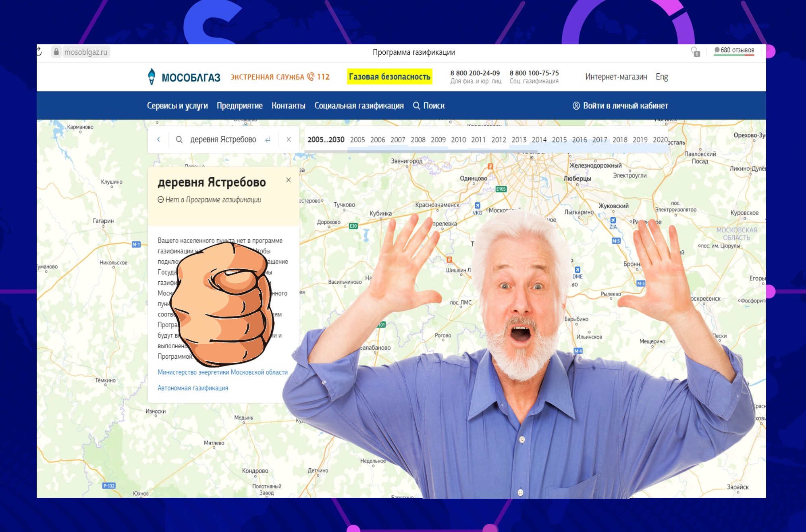
Task: Click the phone icon next to 112
Action: tap(310, 77)
